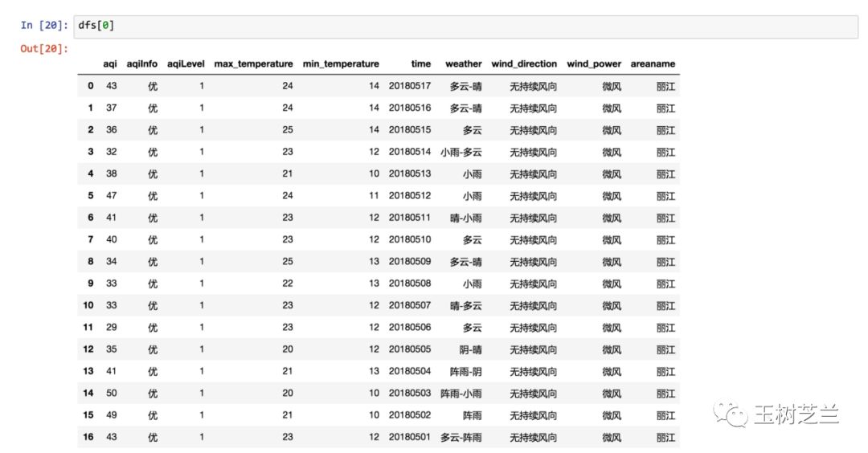Screen dimensions: 868x453
Task: Click the dfs[0] code input cell
Action: (x=465, y=26)
